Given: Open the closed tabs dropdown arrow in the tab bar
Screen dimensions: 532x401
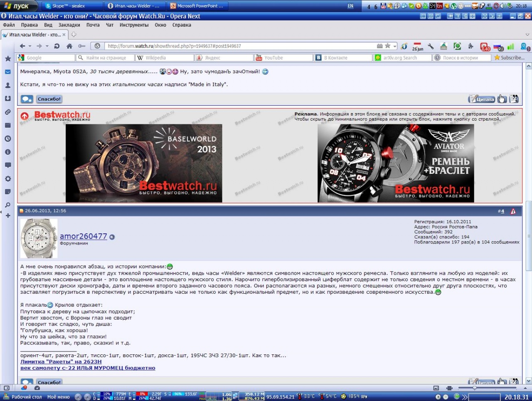Looking at the screenshot, I should (x=528, y=35).
